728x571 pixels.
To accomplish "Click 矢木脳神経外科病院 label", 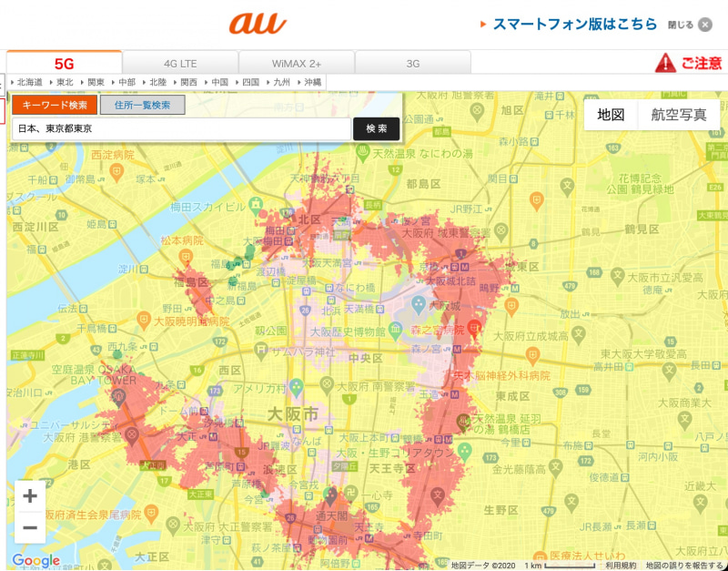I will point(501,375).
